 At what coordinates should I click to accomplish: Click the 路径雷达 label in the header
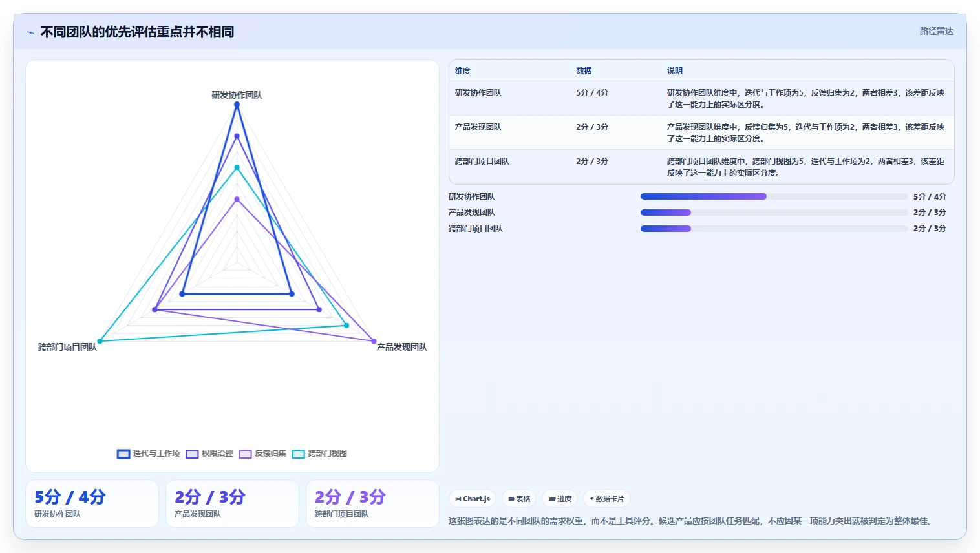tap(936, 31)
